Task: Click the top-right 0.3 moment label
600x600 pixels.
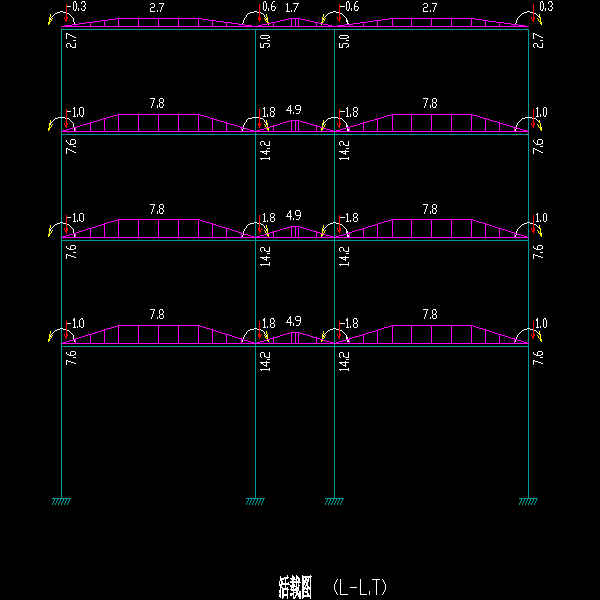Action: pyautogui.click(x=544, y=7)
